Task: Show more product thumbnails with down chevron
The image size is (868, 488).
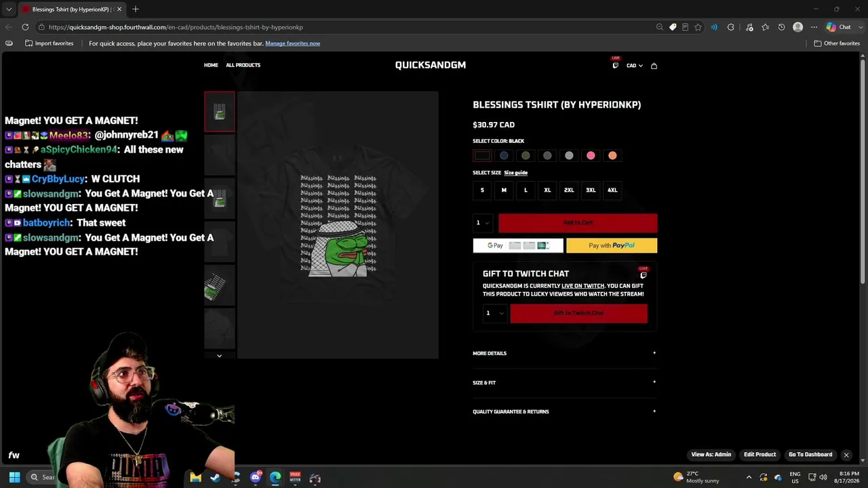Action: point(219,356)
